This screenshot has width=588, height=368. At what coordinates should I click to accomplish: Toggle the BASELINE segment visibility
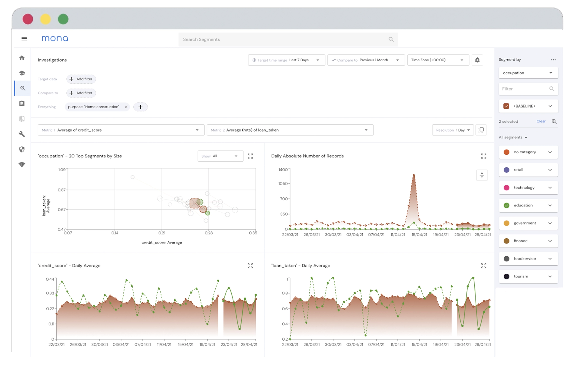click(x=506, y=106)
